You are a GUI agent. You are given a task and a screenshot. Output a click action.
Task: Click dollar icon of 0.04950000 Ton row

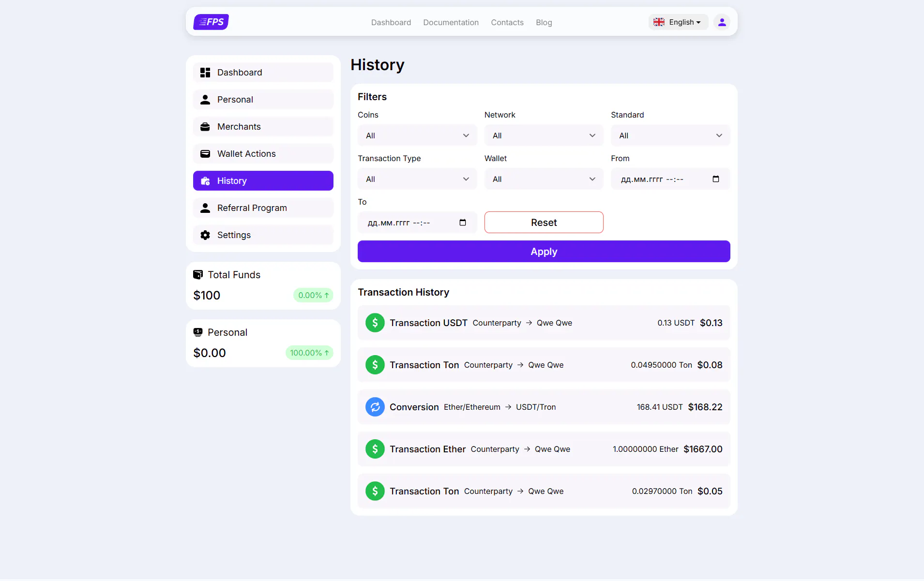(375, 365)
